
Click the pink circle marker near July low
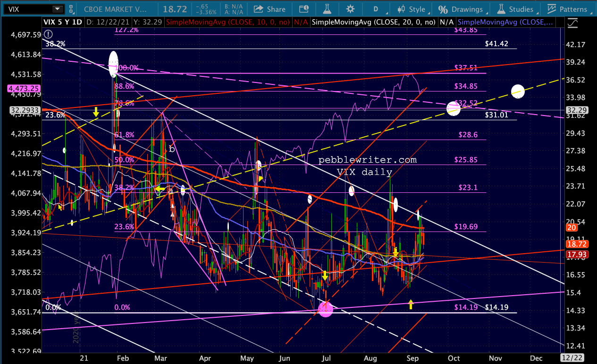pos(326,309)
